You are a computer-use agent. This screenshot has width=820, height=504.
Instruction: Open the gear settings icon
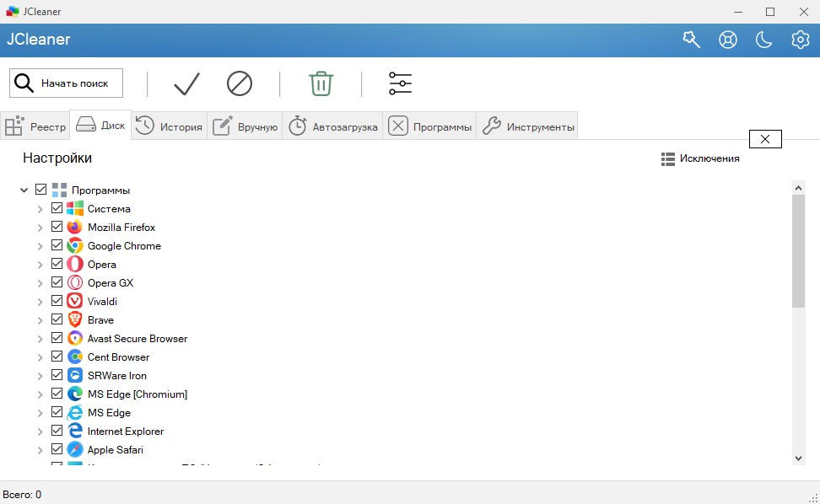[800, 39]
